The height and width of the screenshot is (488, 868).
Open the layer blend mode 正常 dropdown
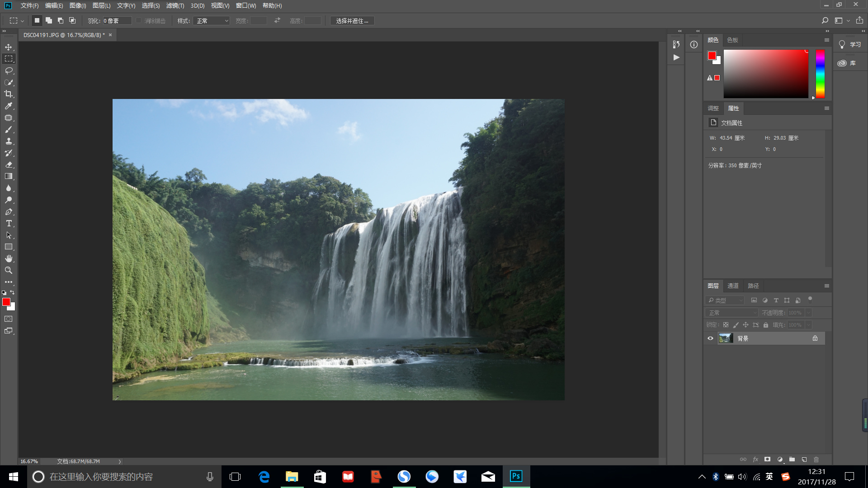[x=731, y=313]
